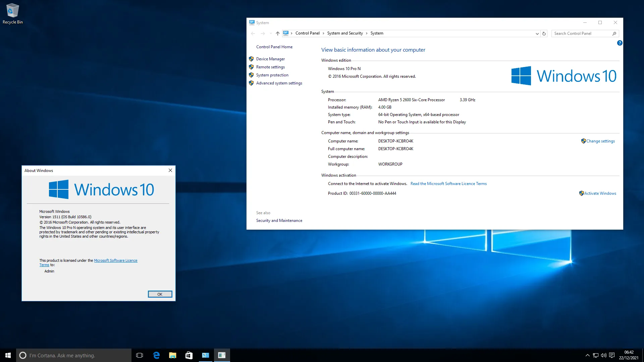Click the Cortana search box
The image size is (644, 362).
point(74,355)
